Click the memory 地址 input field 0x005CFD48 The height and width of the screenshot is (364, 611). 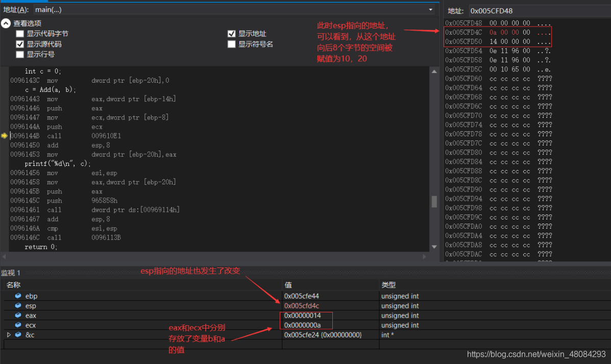pyautogui.click(x=540, y=11)
